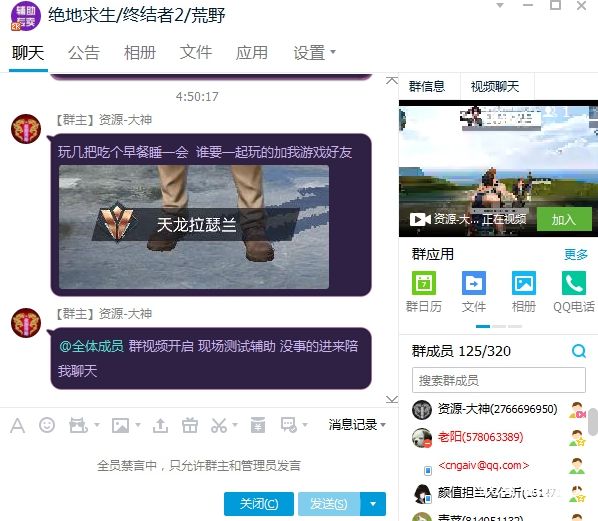The height and width of the screenshot is (521, 598).
Task: Open the font style (A) tool
Action: (x=18, y=425)
